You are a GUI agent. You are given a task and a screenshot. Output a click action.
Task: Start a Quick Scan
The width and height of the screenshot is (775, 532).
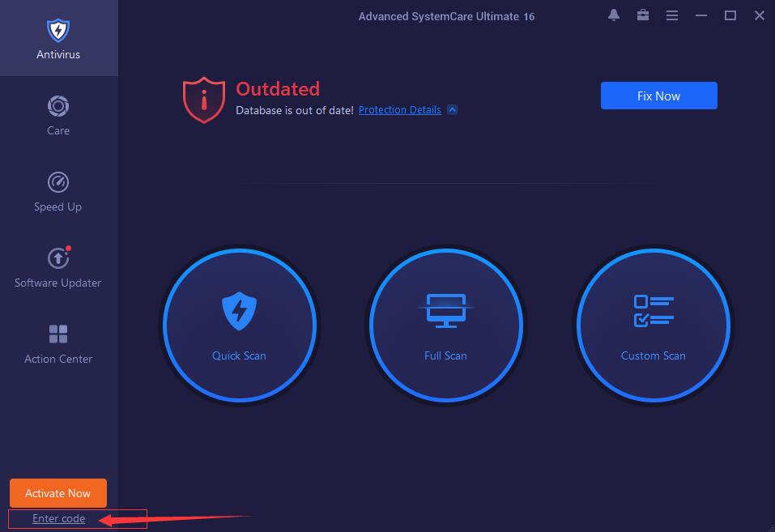tap(240, 326)
